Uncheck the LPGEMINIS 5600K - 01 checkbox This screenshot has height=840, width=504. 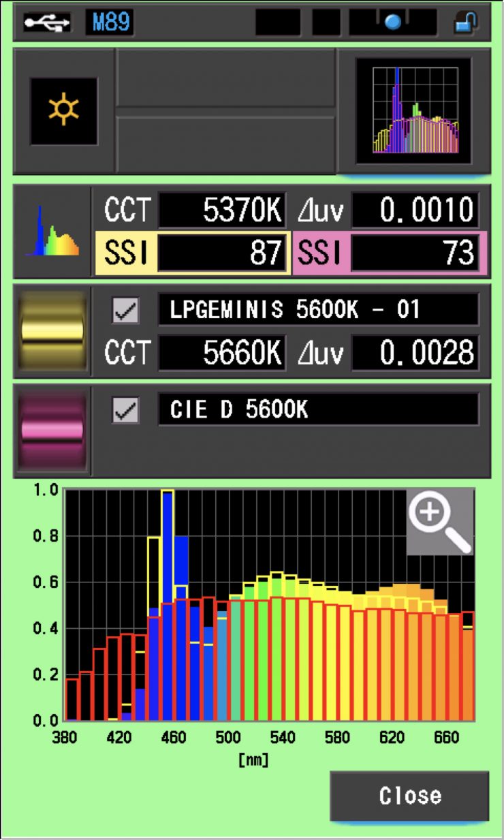[x=125, y=311]
